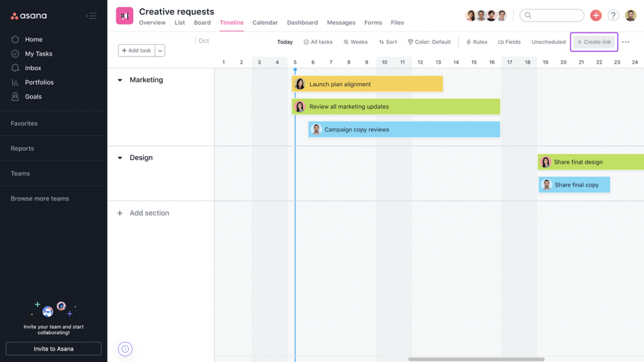Image resolution: width=644 pixels, height=362 pixels.
Task: Collapse the Marketing section
Action: (120, 80)
